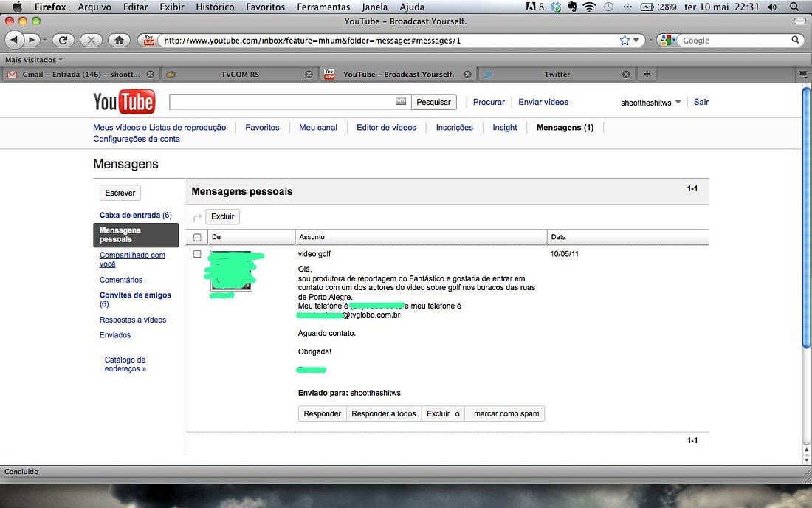Click the Responder button
This screenshot has height=508, width=812.
point(322,413)
